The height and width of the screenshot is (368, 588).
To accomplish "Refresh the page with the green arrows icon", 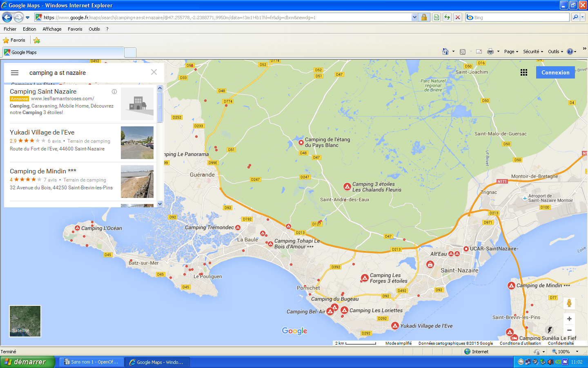I will tap(447, 17).
